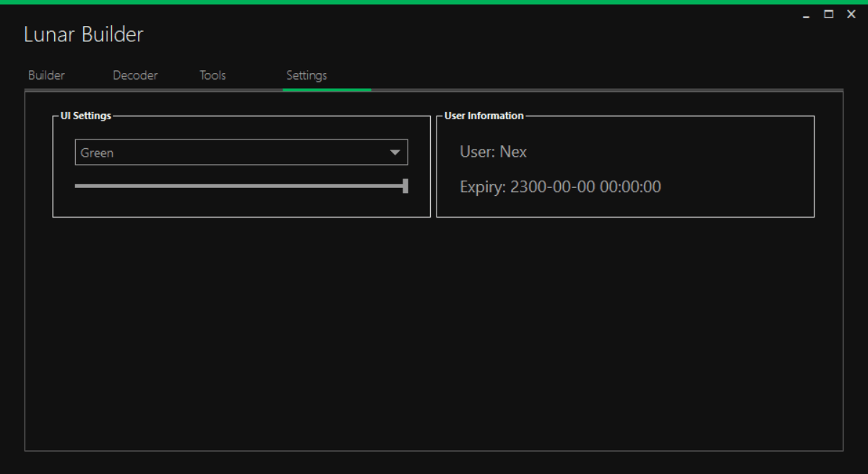Click the User Information group header
868x474 pixels.
pyautogui.click(x=484, y=116)
